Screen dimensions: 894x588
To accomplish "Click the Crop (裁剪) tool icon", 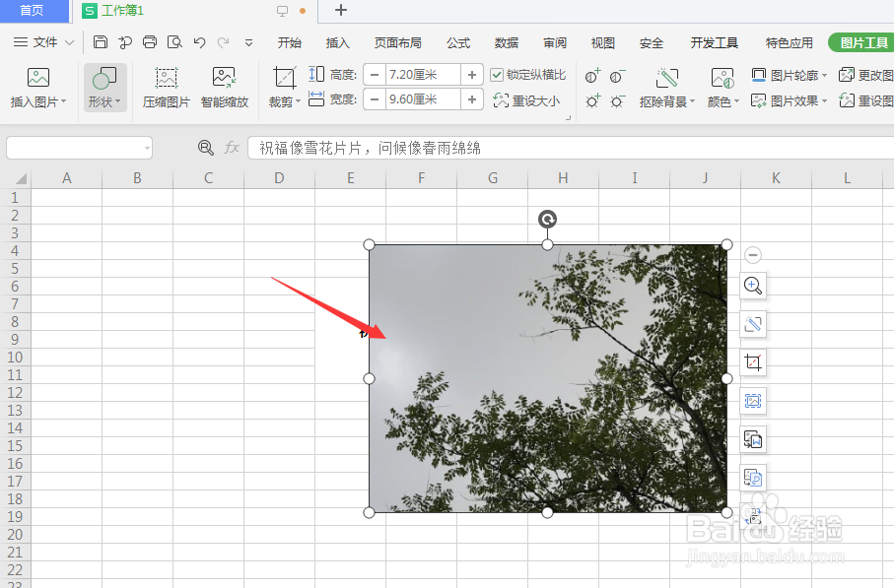I will (x=284, y=78).
